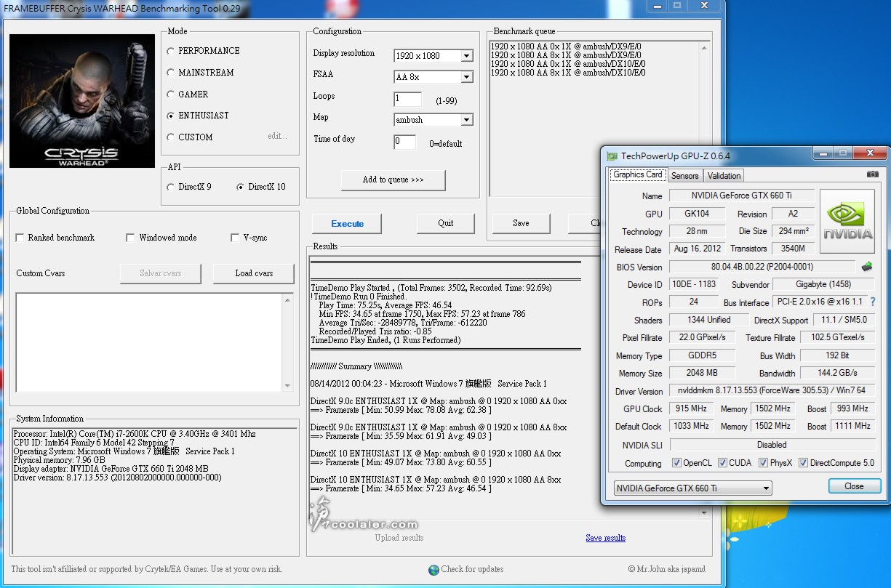The height and width of the screenshot is (588, 891).
Task: Open the Validation tab in GPU-Z
Action: 724,175
